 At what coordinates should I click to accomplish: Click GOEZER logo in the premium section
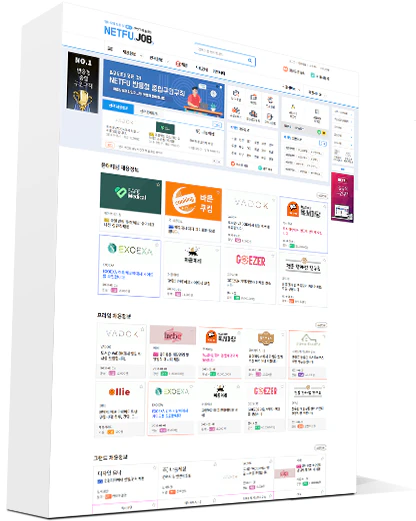point(265,391)
